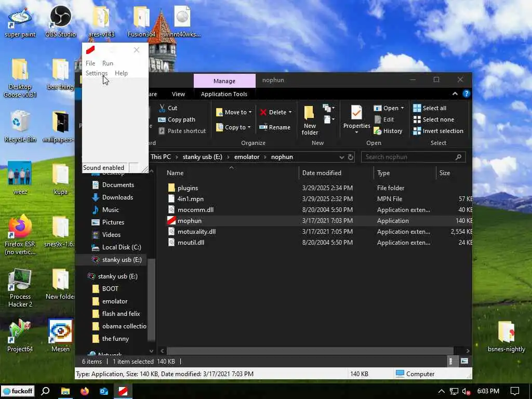The image size is (532, 399).
Task: Open the Easy access dropdown icon
Action: coord(328,119)
